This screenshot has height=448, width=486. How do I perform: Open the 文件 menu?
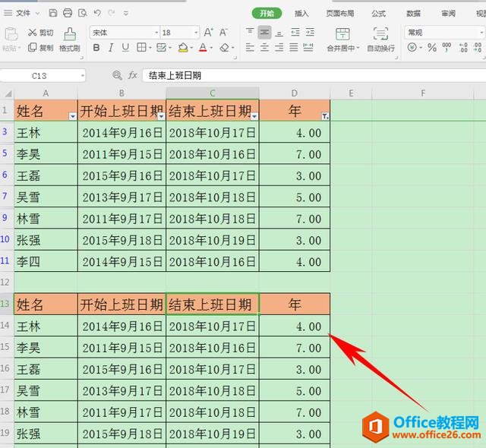click(23, 13)
